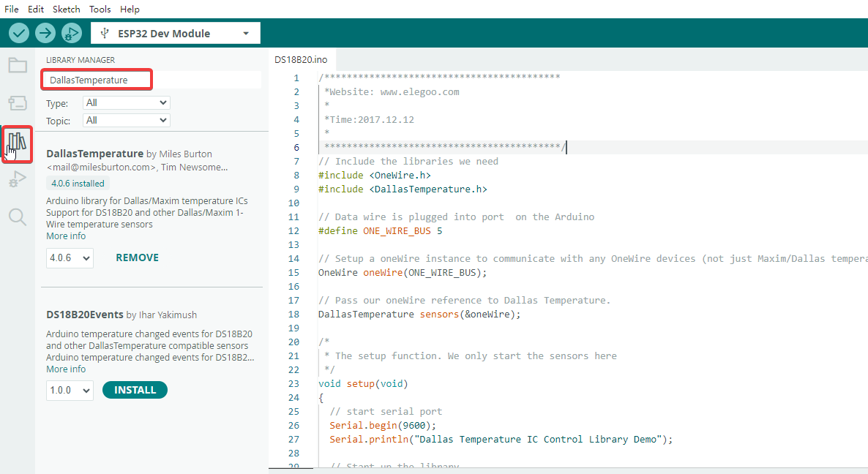868x474 pixels.
Task: Click the #include <DallasTemperature.h> line
Action: click(x=403, y=189)
